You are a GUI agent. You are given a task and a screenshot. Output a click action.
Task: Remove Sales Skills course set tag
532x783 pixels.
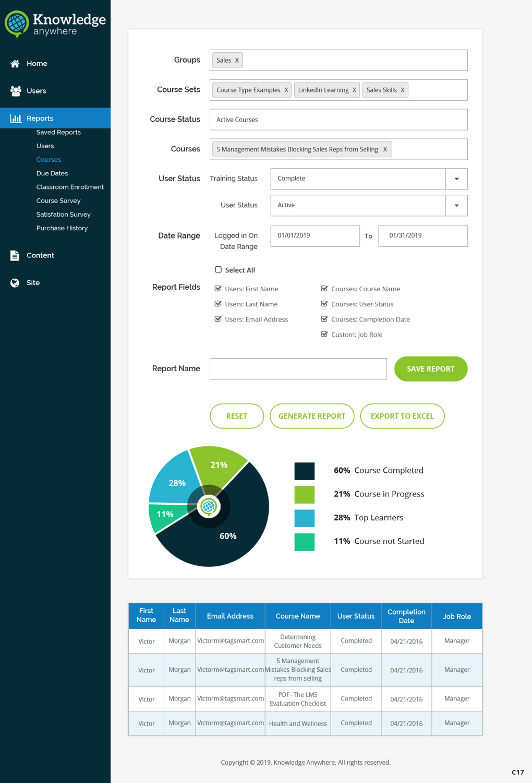click(403, 90)
